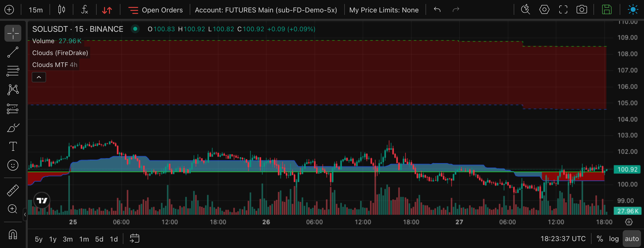Open the Account: FUTURES Main selector
The width and height of the screenshot is (644, 248).
coord(266,10)
